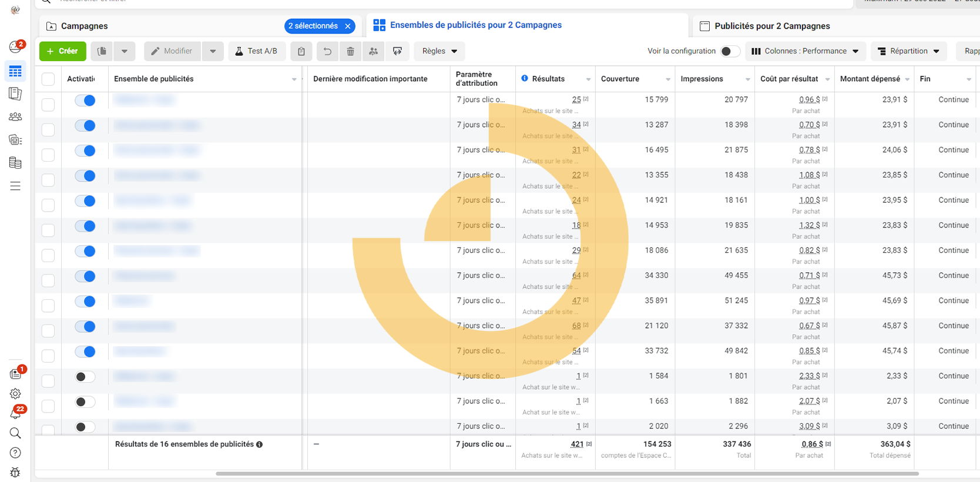Open the hamburger all-tools menu icon
Image resolution: width=980 pixels, height=482 pixels.
coord(15,186)
